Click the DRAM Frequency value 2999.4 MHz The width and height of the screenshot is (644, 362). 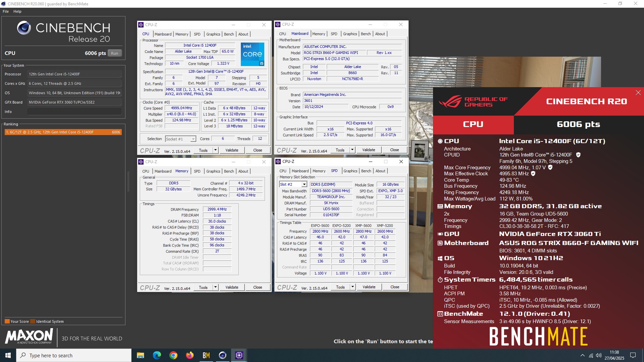click(x=217, y=209)
